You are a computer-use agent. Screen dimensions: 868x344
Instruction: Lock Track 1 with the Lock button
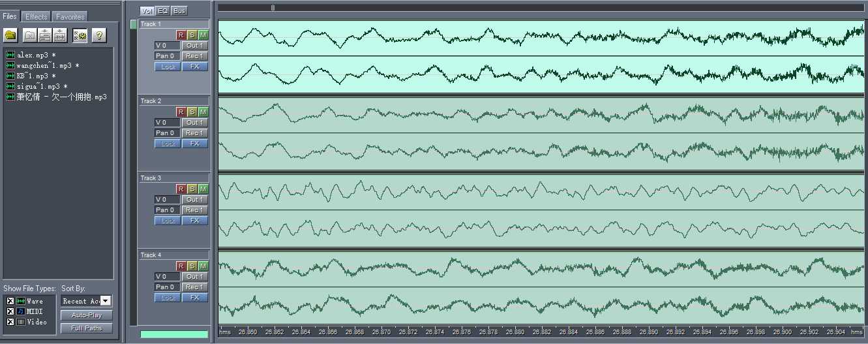pos(168,67)
